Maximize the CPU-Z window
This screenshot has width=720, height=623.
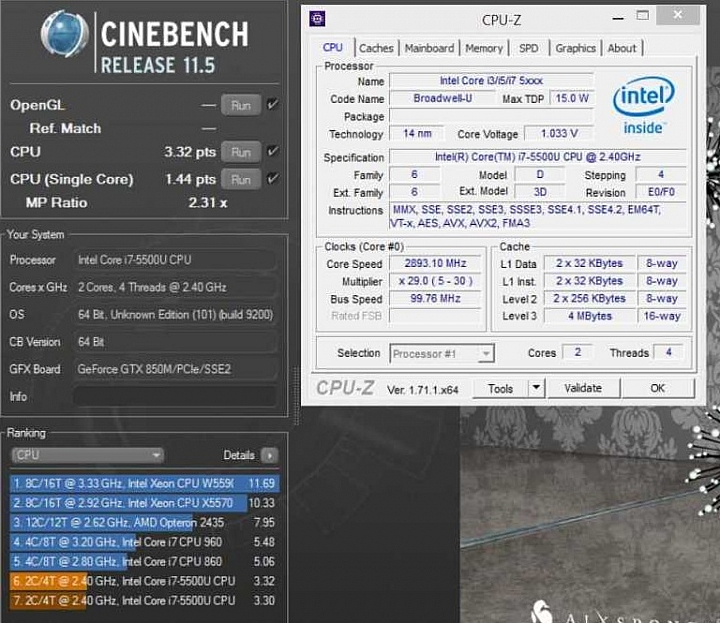(x=642, y=16)
